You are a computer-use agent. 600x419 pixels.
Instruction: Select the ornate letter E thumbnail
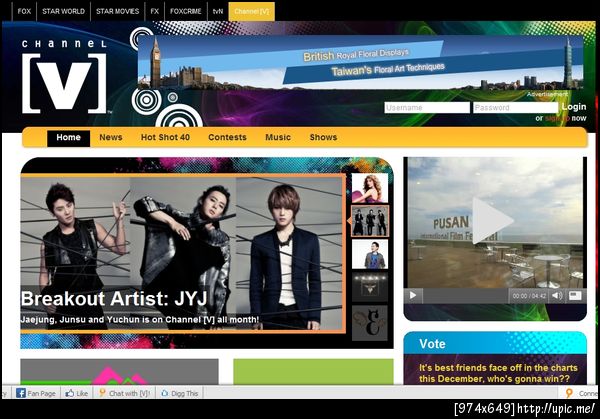tap(370, 323)
